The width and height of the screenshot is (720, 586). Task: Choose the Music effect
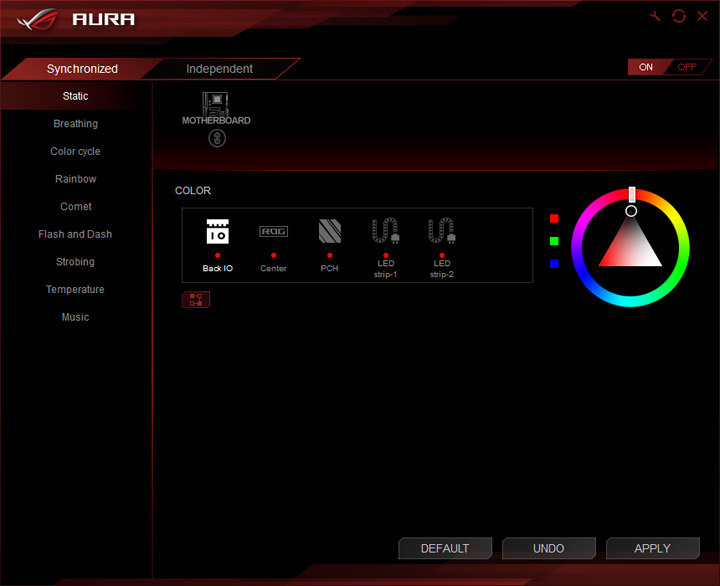click(x=75, y=317)
